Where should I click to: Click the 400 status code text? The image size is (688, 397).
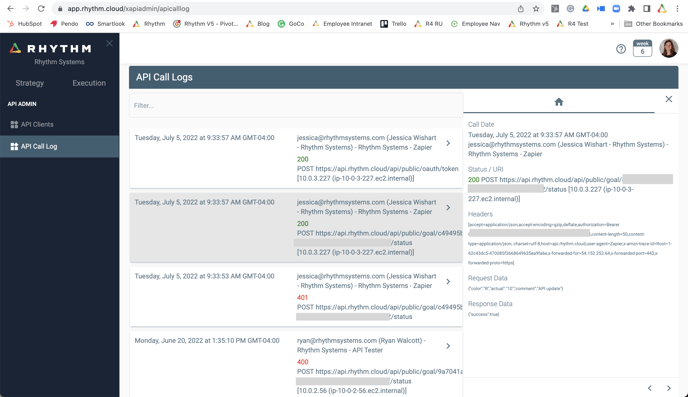coord(302,362)
